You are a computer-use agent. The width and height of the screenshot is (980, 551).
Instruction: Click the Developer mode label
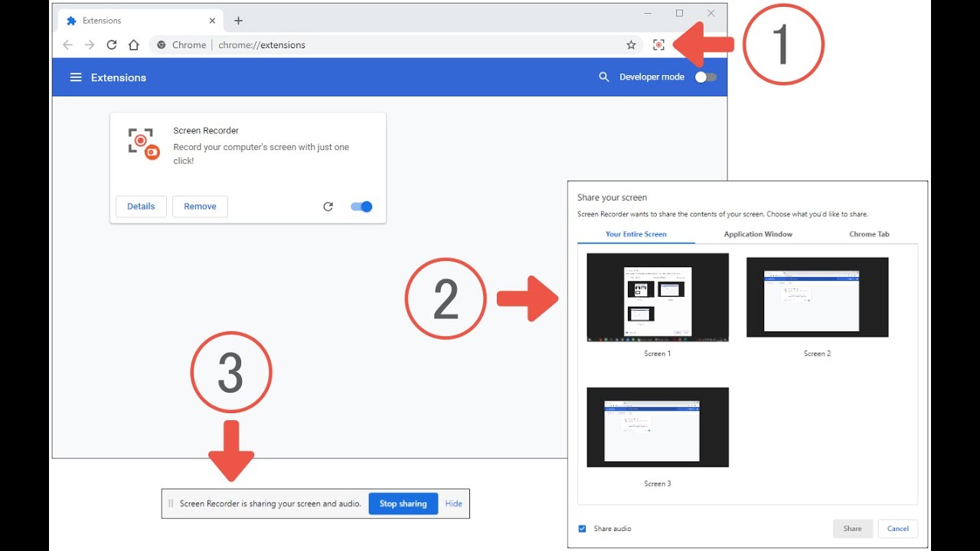click(652, 77)
